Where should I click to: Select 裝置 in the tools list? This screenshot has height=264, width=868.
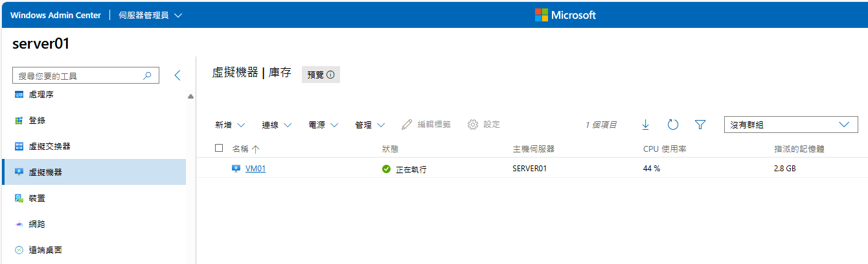(93, 198)
